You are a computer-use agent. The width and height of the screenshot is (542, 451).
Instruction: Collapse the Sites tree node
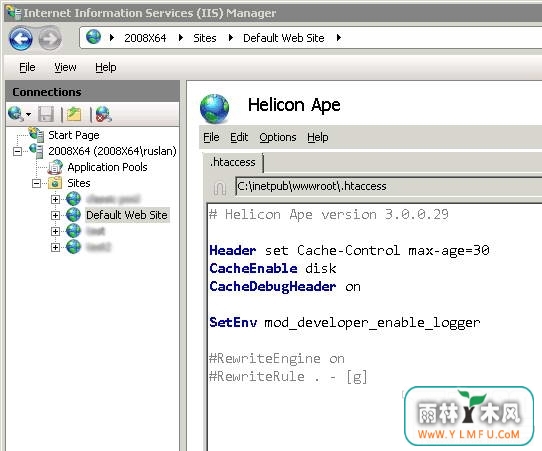click(x=36, y=183)
